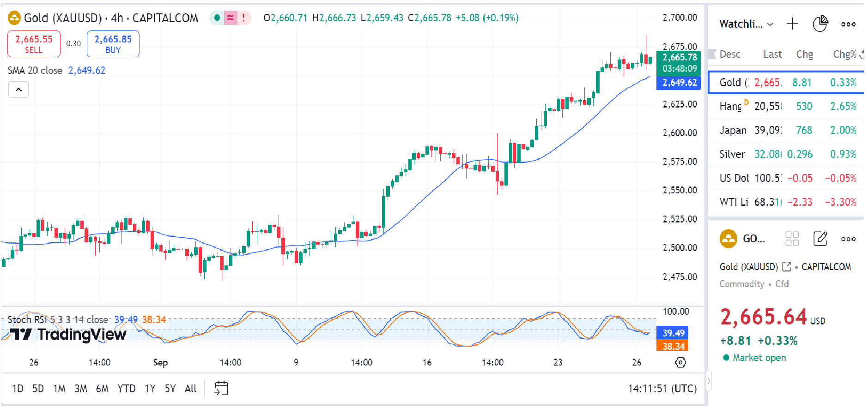Toggle the green market status indicator
Screen dimensions: 868x408
click(x=217, y=18)
